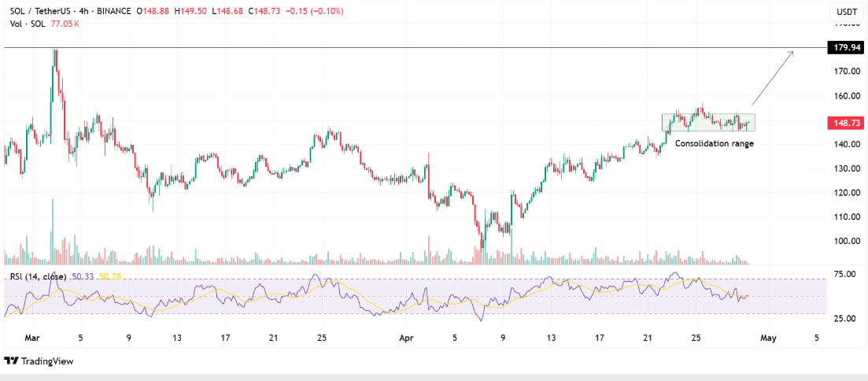The width and height of the screenshot is (868, 381).
Task: Click the RSI value 50.33
Action: [83, 276]
